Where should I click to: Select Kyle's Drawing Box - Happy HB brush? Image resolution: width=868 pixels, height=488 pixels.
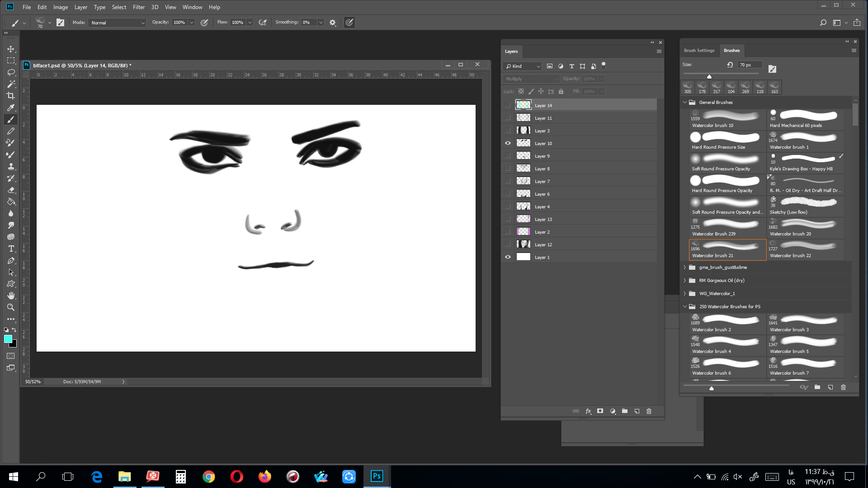[805, 163]
